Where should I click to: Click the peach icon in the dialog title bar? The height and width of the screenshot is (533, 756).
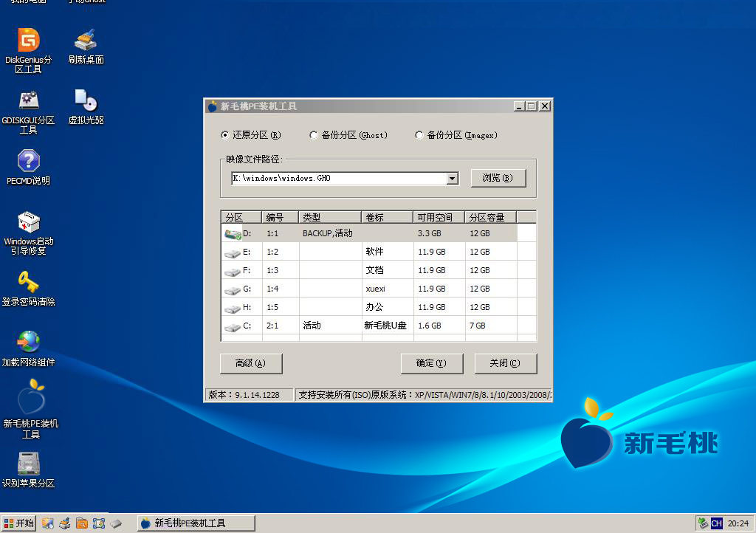[x=213, y=106]
